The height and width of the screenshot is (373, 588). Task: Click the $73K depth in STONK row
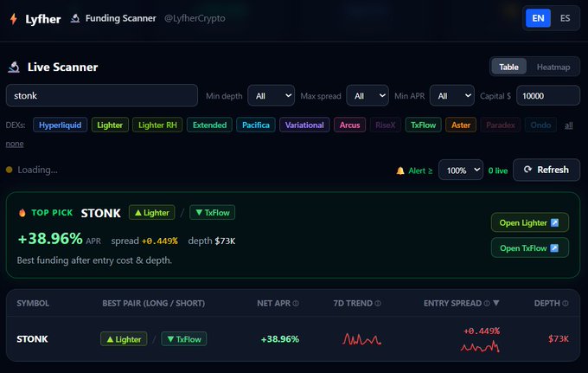coord(559,339)
